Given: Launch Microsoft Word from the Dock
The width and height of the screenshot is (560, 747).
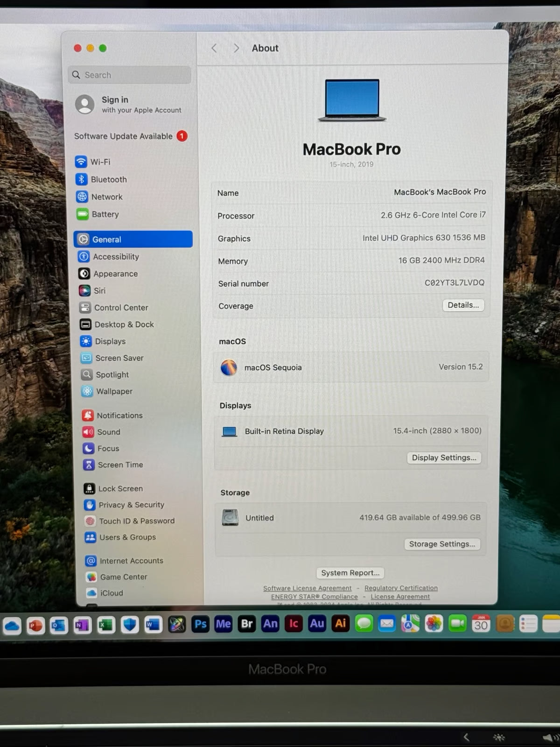Looking at the screenshot, I should pyautogui.click(x=153, y=624).
